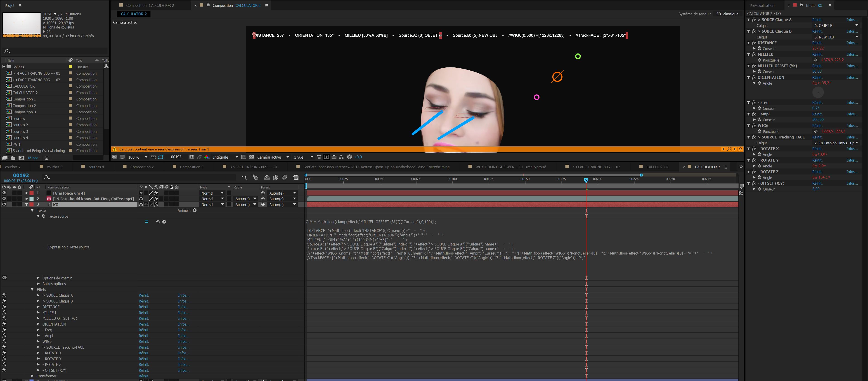Click the project thumbnail preview
868x381 pixels.
pos(21,24)
